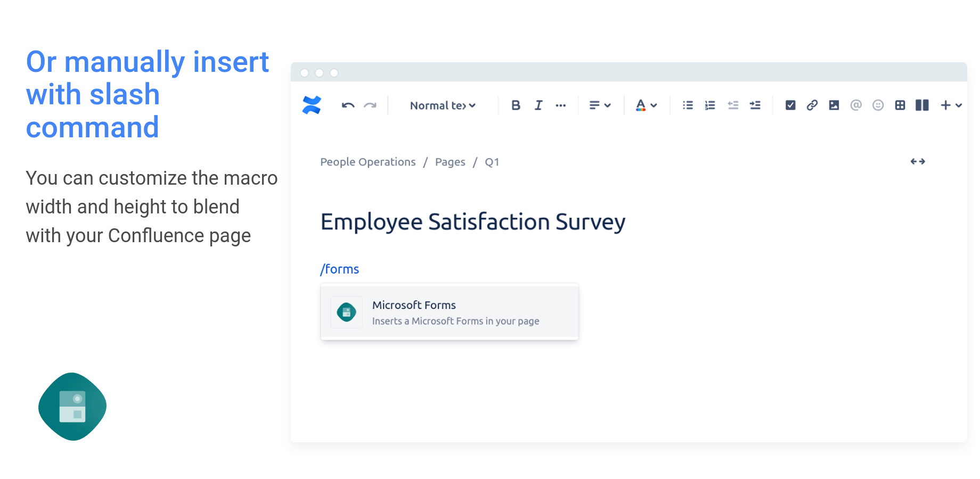Viewport: 980px width, 479px height.
Task: Insert an @ mention
Action: pyautogui.click(x=856, y=105)
